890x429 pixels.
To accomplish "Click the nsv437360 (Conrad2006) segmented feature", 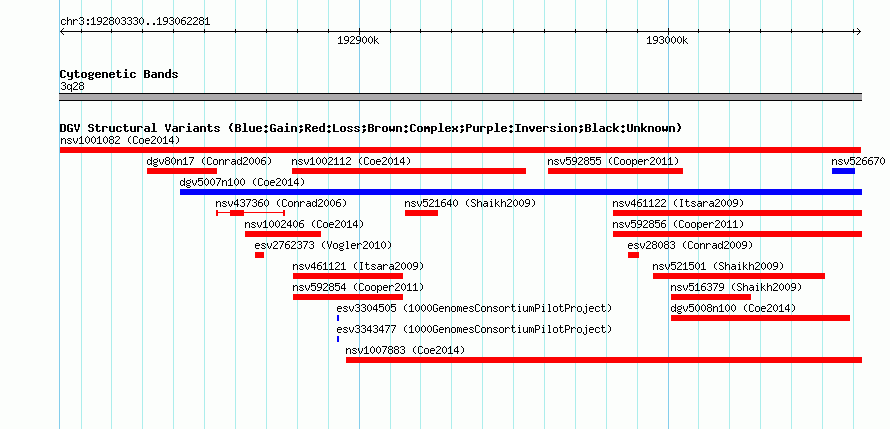I will click(x=250, y=213).
